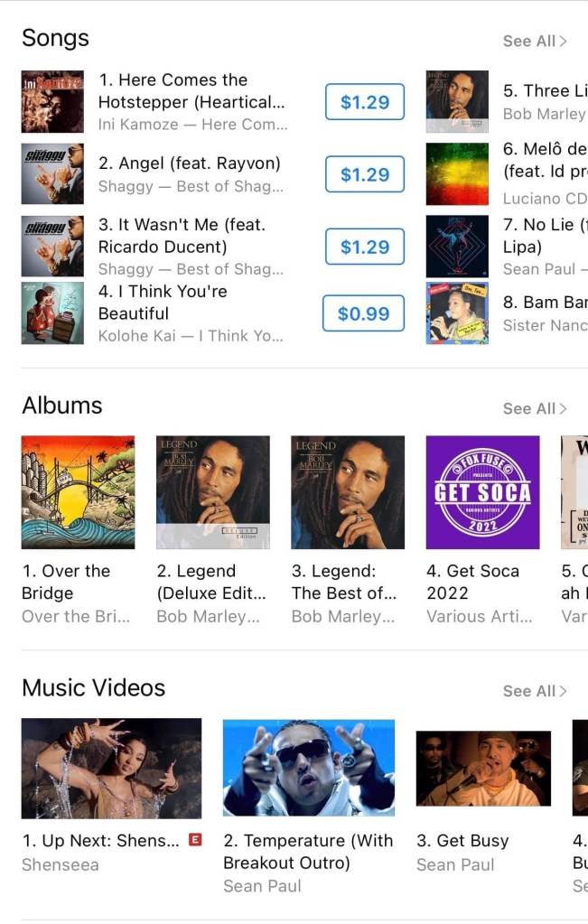This screenshot has height=924, width=588.
Task: Open Temperature (With Breakout Outro) video thumbnail
Action: coord(309,767)
